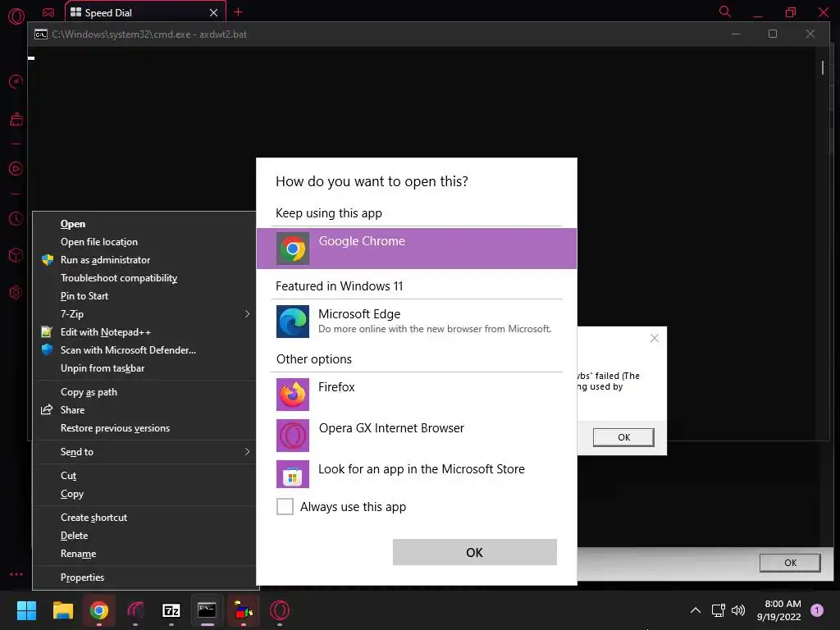This screenshot has width=840, height=630.
Task: Show hidden tray icons chevron
Action: (696, 610)
